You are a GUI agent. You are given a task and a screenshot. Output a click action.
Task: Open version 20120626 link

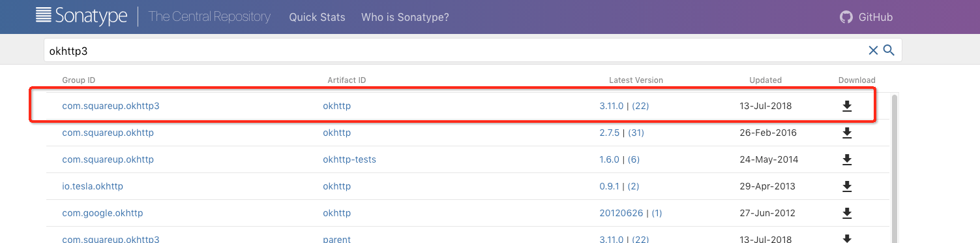[621, 213]
